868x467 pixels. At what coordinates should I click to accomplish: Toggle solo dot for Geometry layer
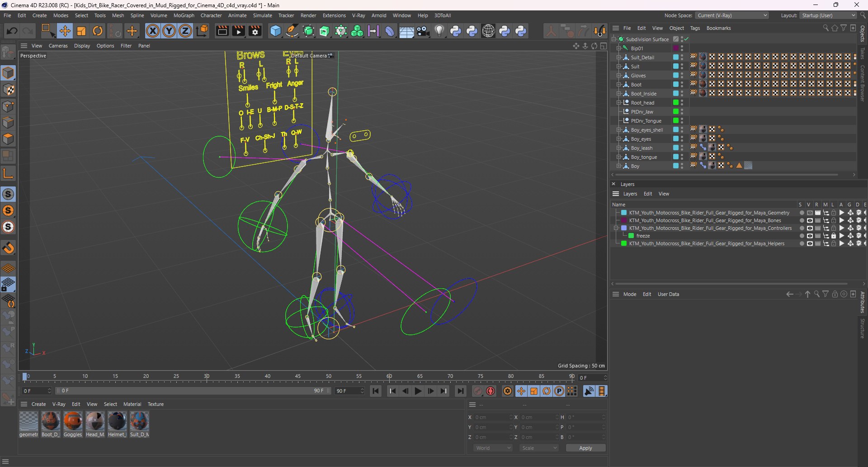[802, 213]
